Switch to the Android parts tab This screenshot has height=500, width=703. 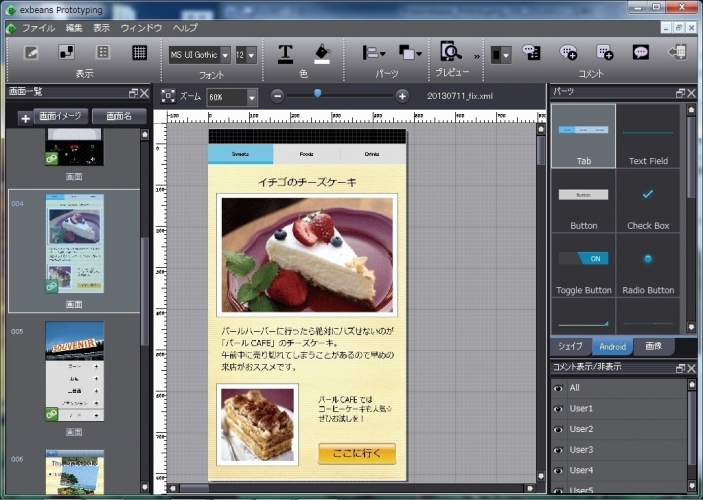tap(612, 346)
